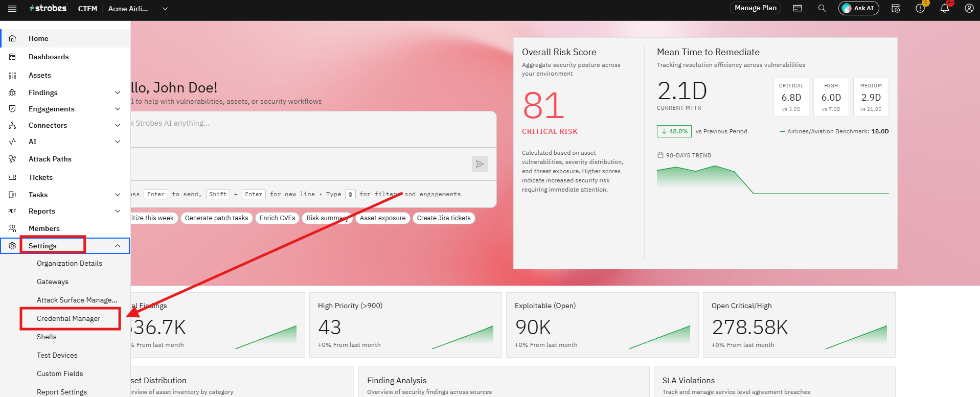Screen dimensions: 980x397
Task: Click Enrich CVEs suggestion chip
Action: click(277, 218)
